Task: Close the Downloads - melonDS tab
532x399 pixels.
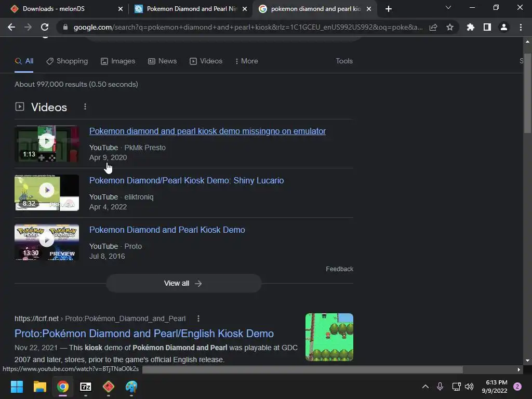Action: [x=121, y=9]
